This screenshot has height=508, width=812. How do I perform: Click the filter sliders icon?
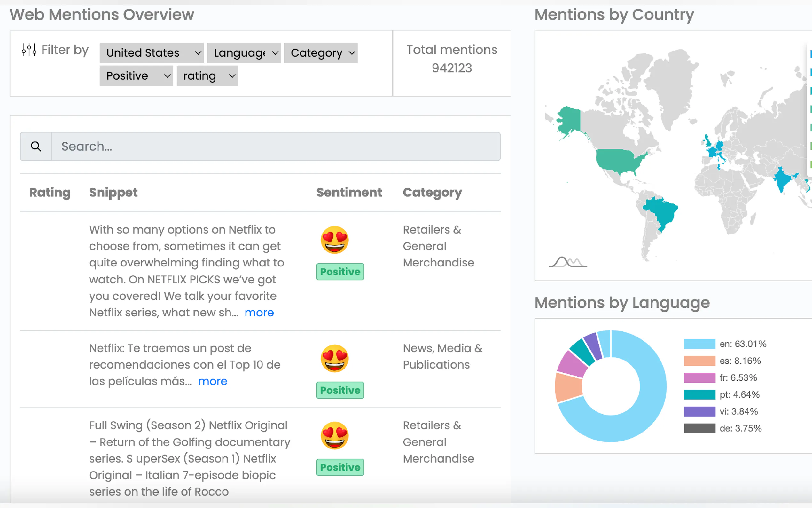(x=29, y=50)
